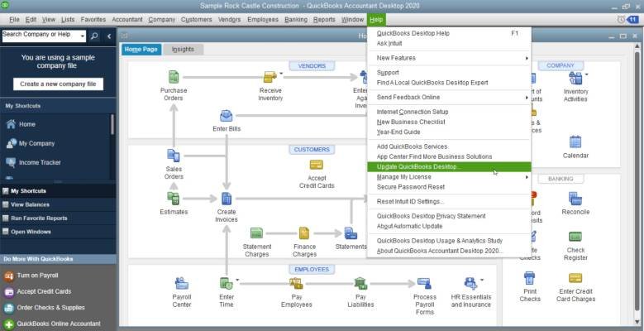Viewport: 644px width, 331px height.
Task: Open the Statement Charges icon
Action: point(257,233)
